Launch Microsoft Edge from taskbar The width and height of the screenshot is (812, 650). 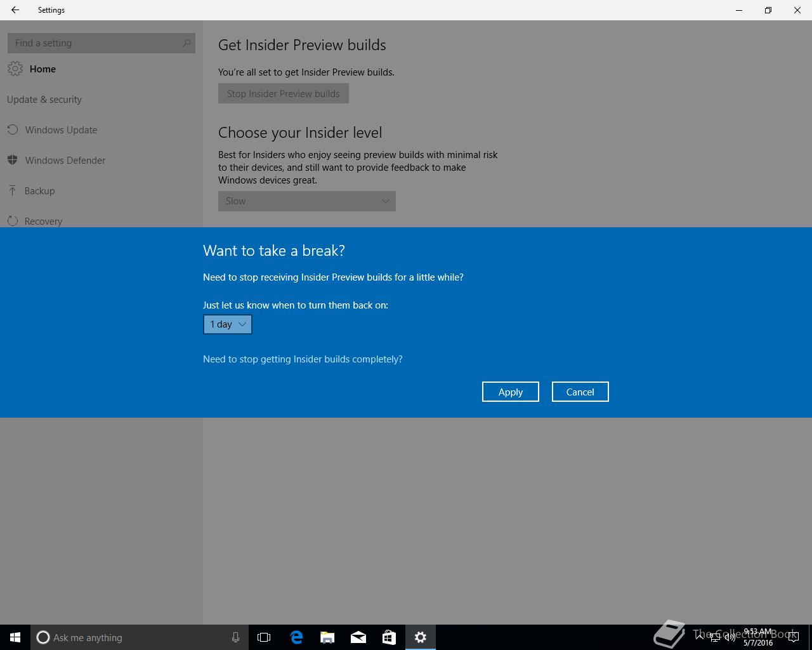[x=296, y=637]
